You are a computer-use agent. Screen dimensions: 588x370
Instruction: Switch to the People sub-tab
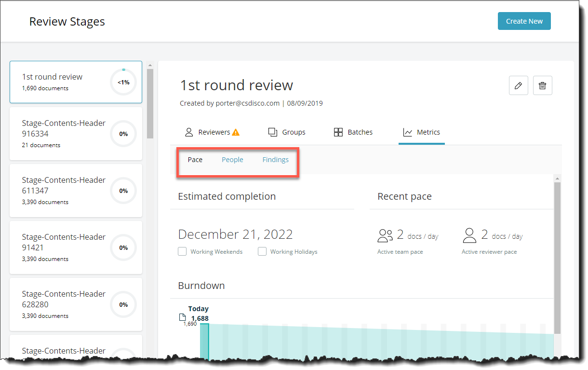point(232,159)
